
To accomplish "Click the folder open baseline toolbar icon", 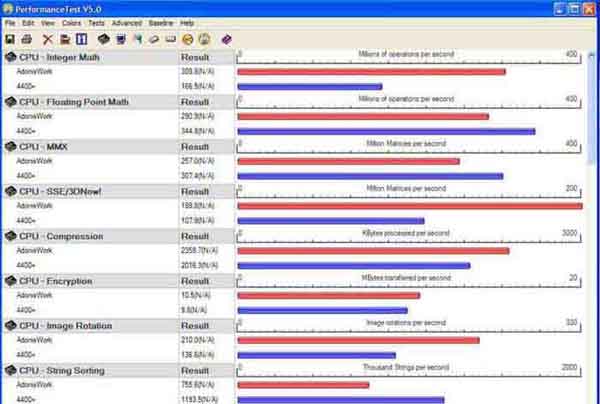I will coord(65,39).
